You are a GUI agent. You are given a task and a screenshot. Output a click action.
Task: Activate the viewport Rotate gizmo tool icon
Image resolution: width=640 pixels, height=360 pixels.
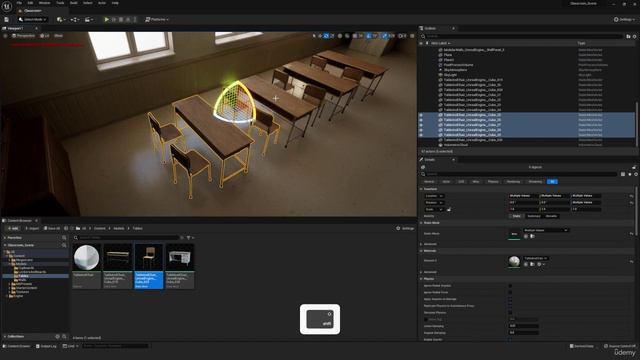(x=326, y=36)
